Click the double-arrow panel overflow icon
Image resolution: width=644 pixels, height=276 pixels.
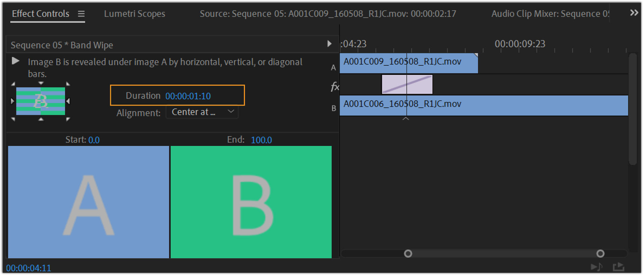click(x=634, y=13)
